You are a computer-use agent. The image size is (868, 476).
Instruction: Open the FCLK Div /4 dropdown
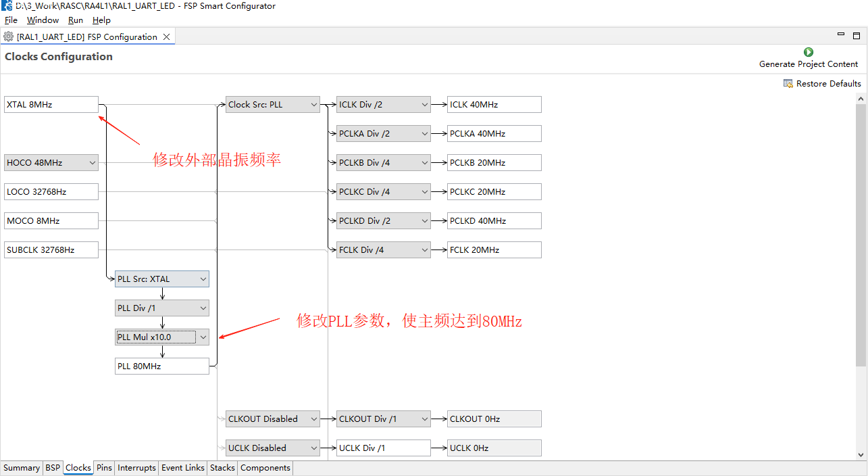tap(384, 250)
